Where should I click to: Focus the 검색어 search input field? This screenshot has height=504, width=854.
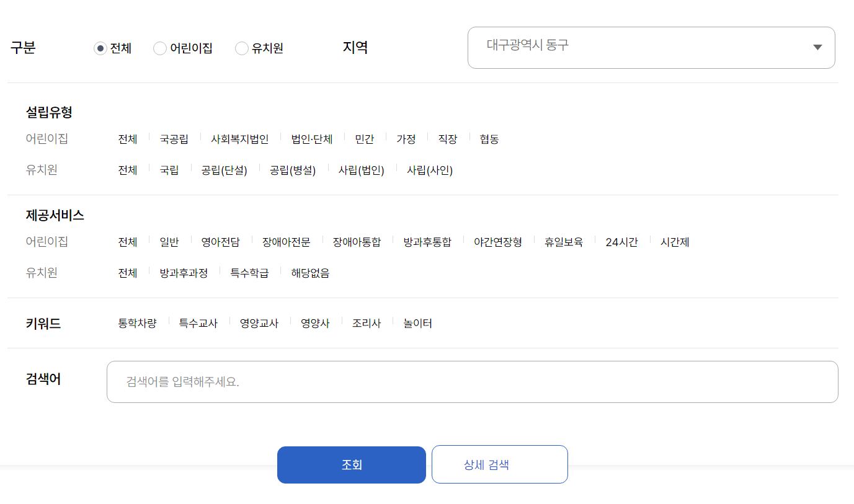tap(473, 382)
